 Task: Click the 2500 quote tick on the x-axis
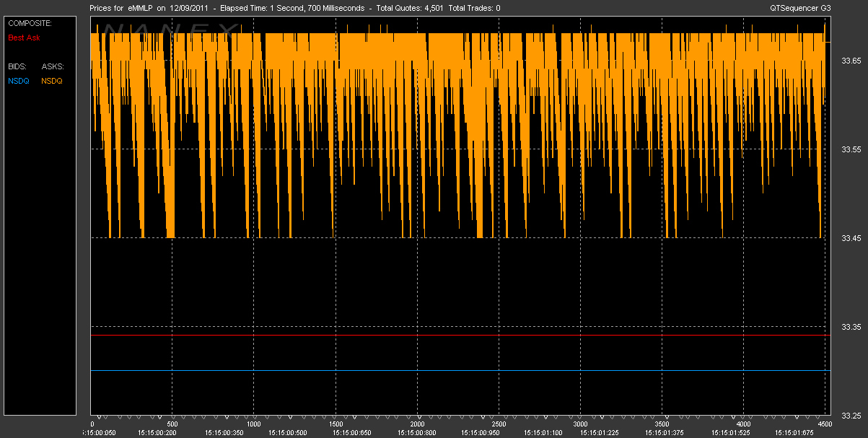coord(499,424)
